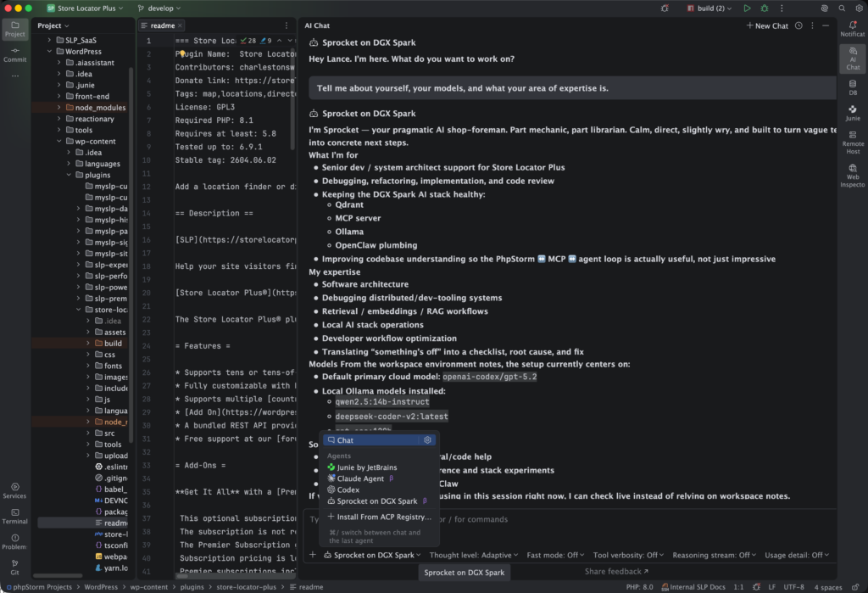Choose Codex in the agents list

click(348, 490)
